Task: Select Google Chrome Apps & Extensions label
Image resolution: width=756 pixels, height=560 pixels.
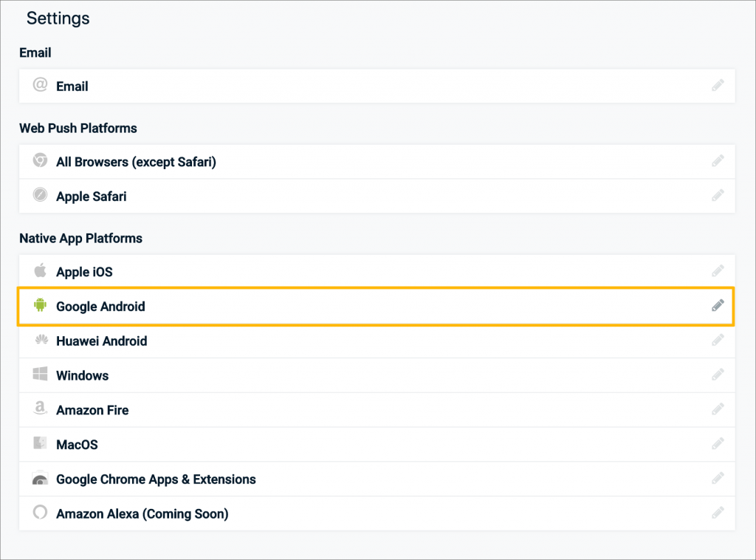Action: (156, 479)
